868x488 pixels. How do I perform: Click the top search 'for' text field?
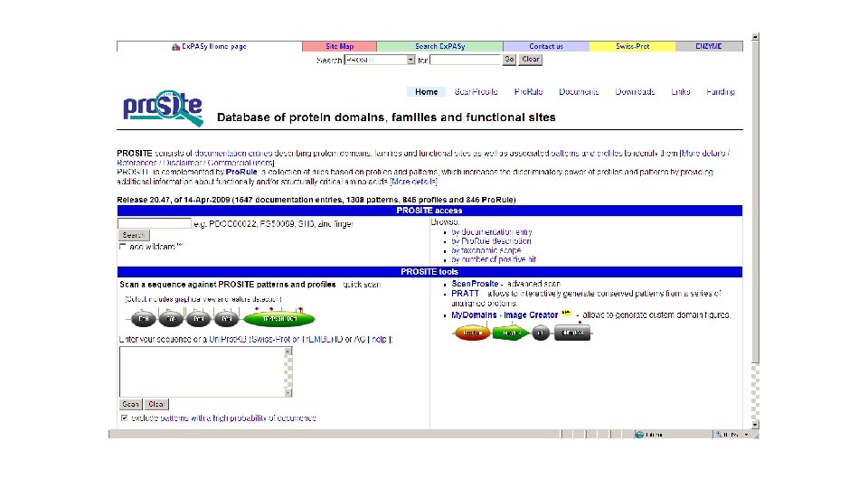point(465,60)
